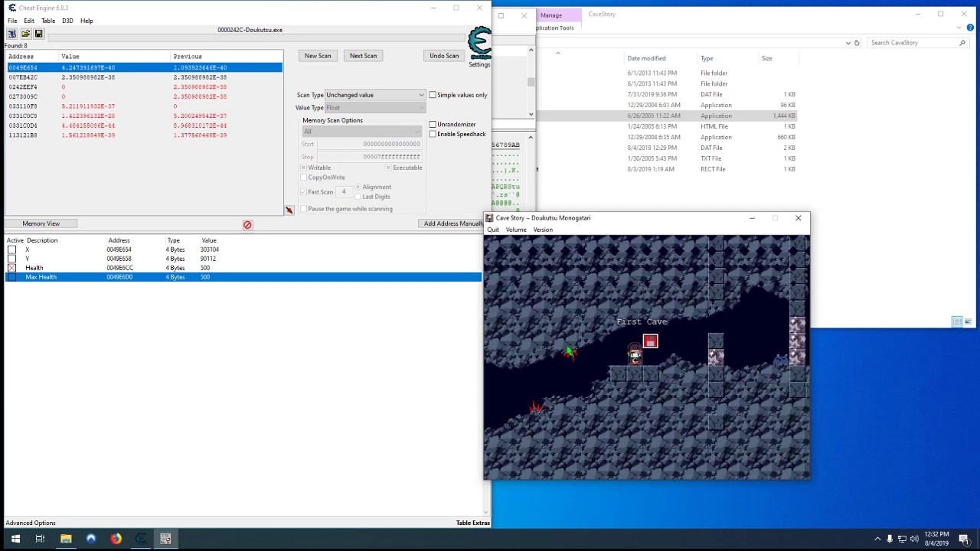Click the open file folder icon in Cheat Engine
This screenshot has height=551, width=980.
tap(25, 34)
